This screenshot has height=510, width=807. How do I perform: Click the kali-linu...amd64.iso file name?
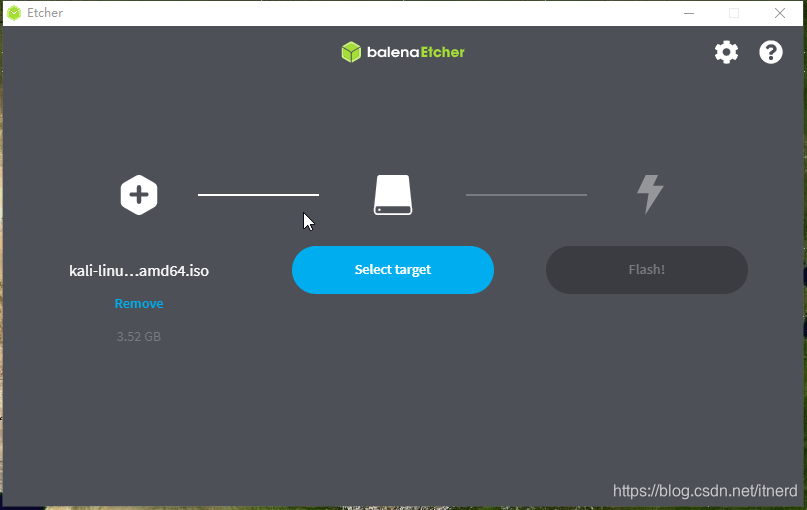point(139,271)
